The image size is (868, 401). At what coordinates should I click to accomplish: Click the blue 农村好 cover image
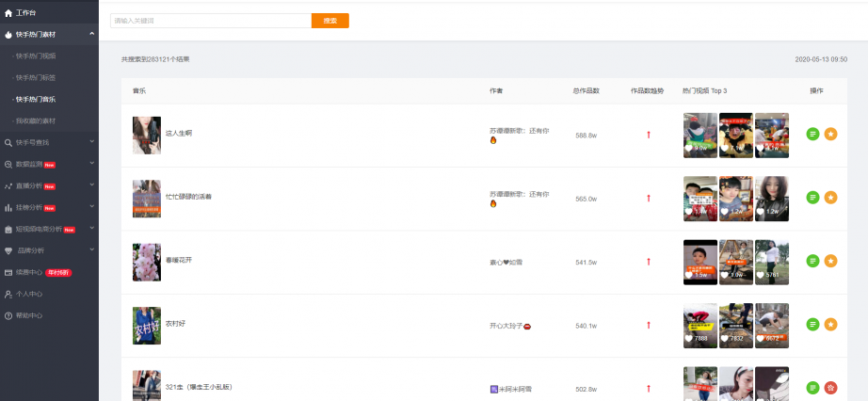pyautogui.click(x=147, y=326)
